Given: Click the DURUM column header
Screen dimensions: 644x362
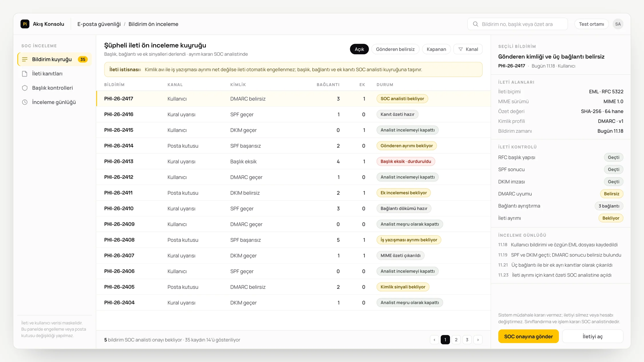Looking at the screenshot, I should 385,85.
